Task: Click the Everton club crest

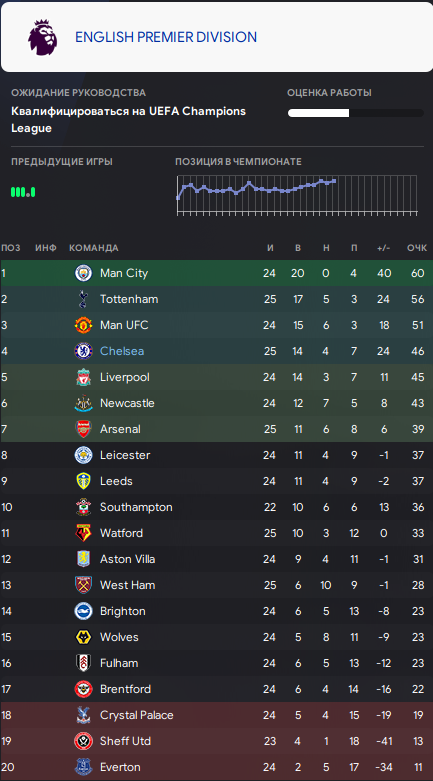Action: [x=83, y=767]
